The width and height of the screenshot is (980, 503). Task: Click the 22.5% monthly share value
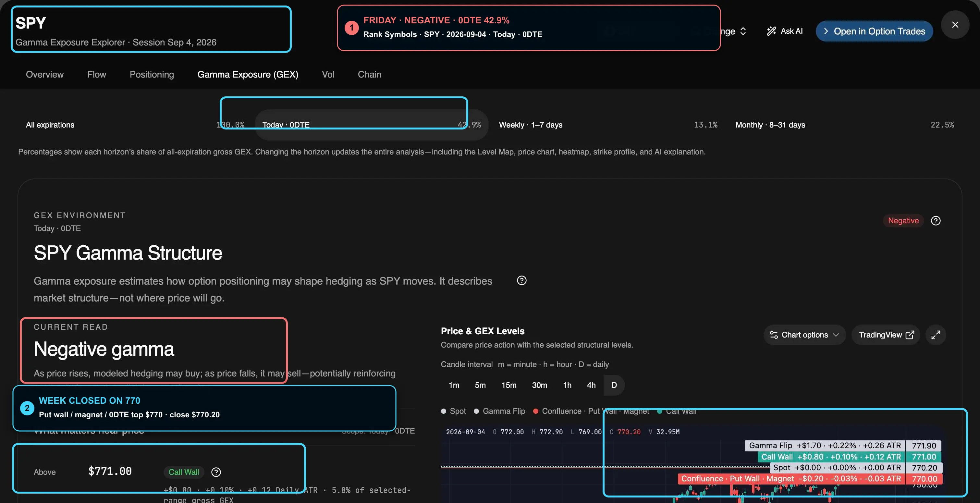coord(942,125)
